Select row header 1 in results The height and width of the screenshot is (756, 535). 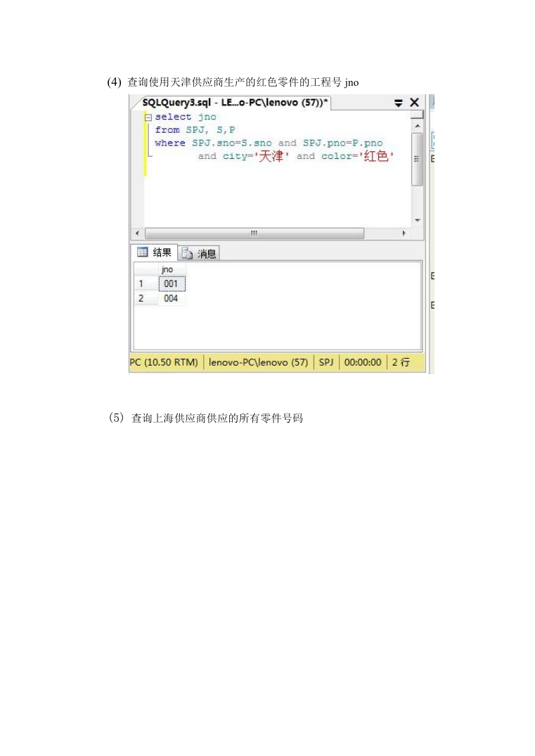point(146,283)
